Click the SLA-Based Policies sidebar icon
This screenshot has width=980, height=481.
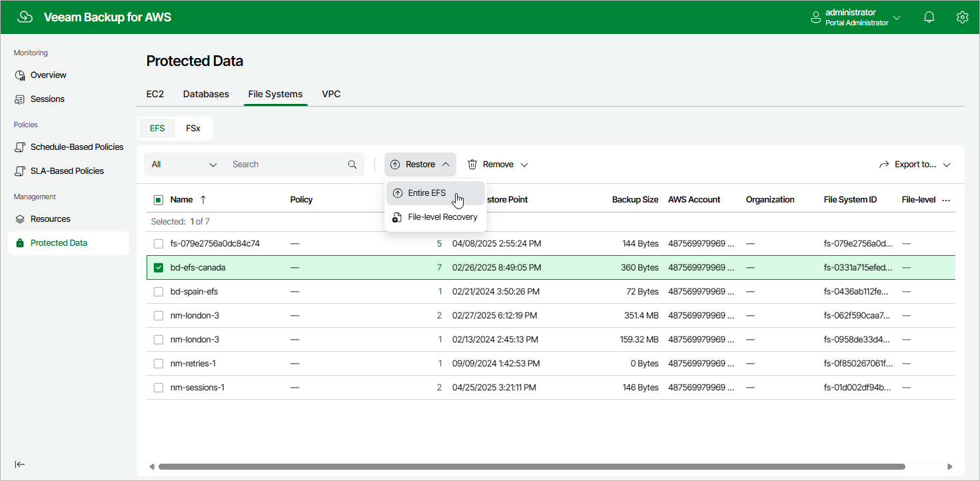pos(20,171)
